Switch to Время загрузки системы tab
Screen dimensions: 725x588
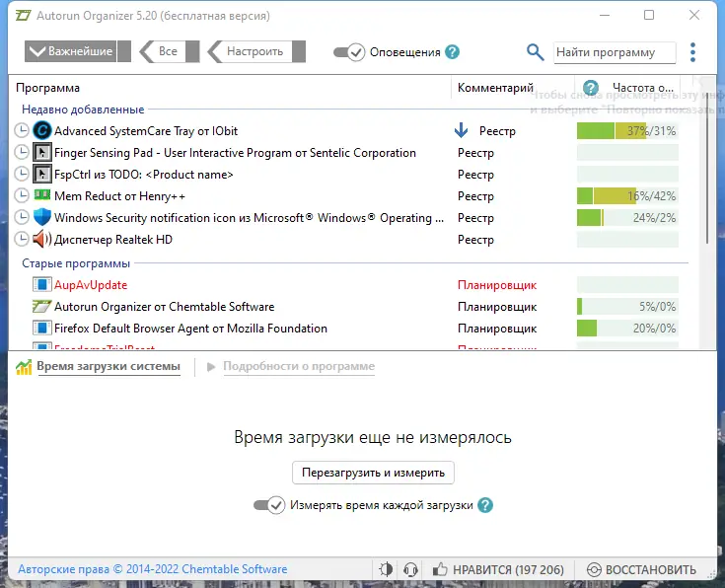(109, 366)
